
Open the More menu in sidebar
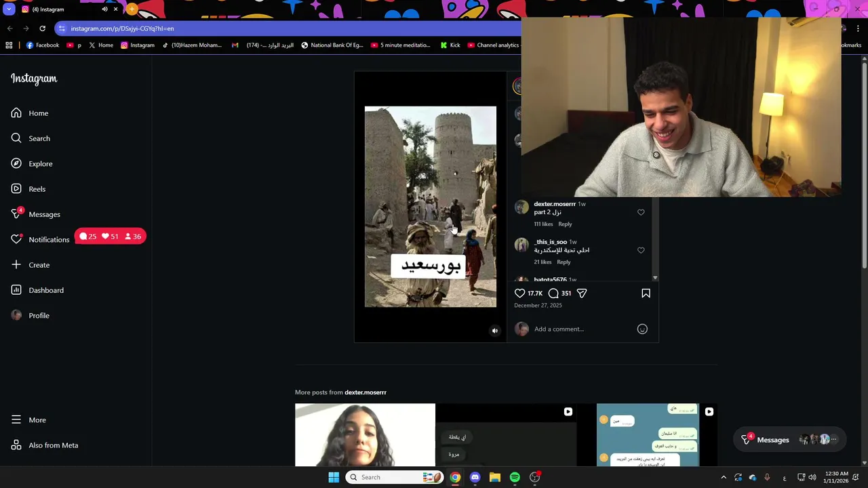click(28, 420)
